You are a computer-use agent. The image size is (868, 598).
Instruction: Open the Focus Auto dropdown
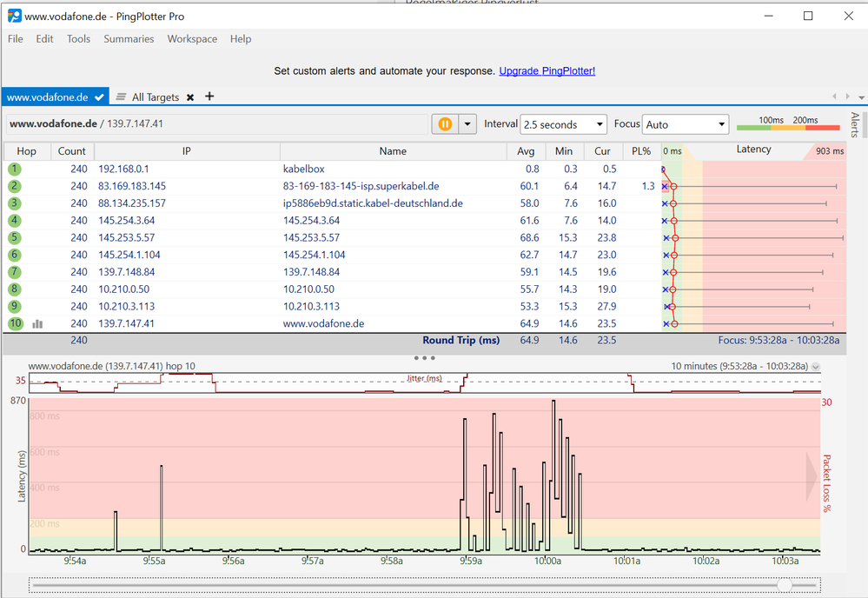tap(686, 124)
